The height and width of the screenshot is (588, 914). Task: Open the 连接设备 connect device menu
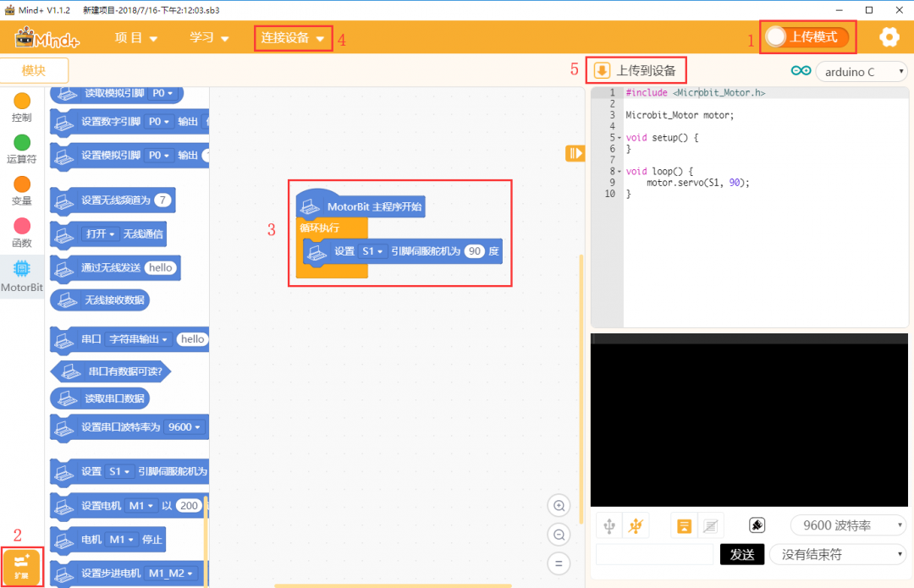coord(293,38)
